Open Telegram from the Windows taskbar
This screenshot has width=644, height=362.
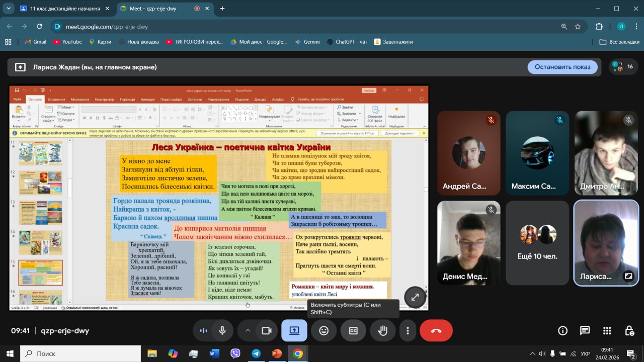(x=256, y=353)
